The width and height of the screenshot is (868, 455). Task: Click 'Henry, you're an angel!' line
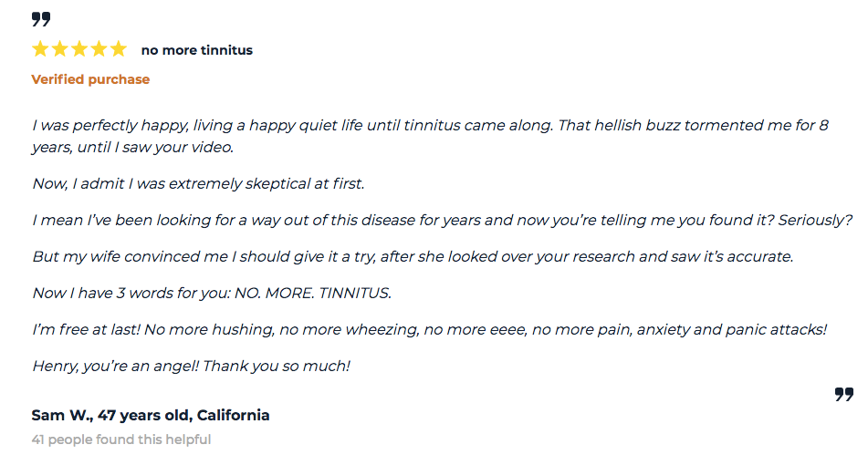click(x=191, y=366)
